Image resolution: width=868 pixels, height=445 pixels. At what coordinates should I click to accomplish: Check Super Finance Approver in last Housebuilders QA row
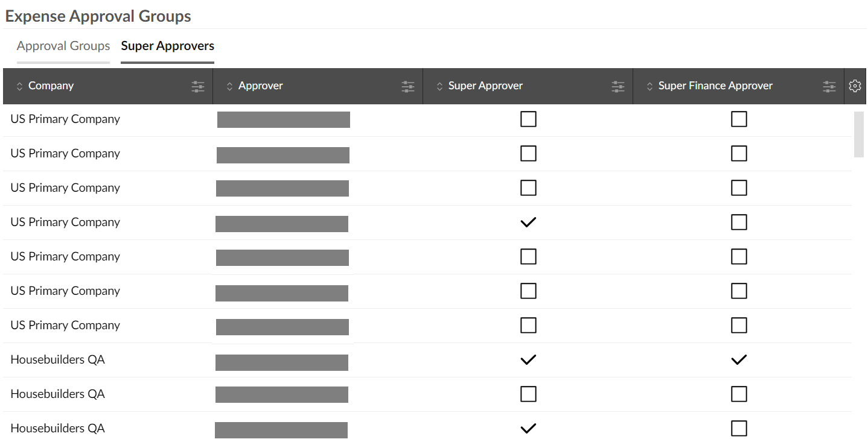739,429
